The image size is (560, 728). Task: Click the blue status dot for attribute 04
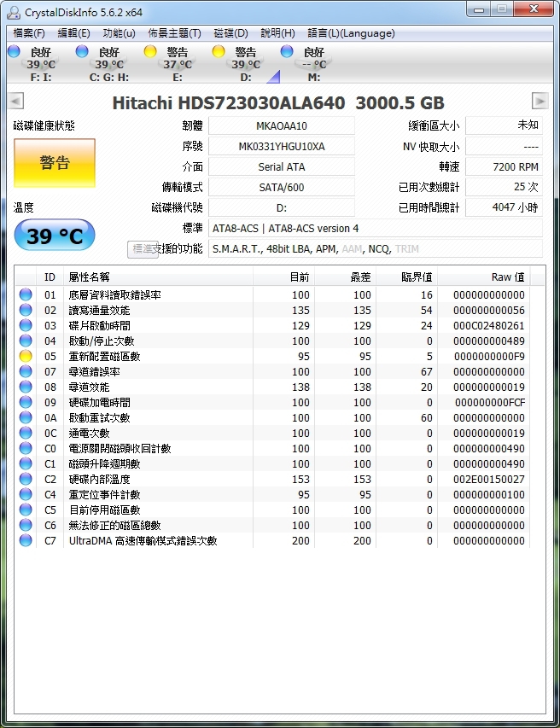(26, 341)
